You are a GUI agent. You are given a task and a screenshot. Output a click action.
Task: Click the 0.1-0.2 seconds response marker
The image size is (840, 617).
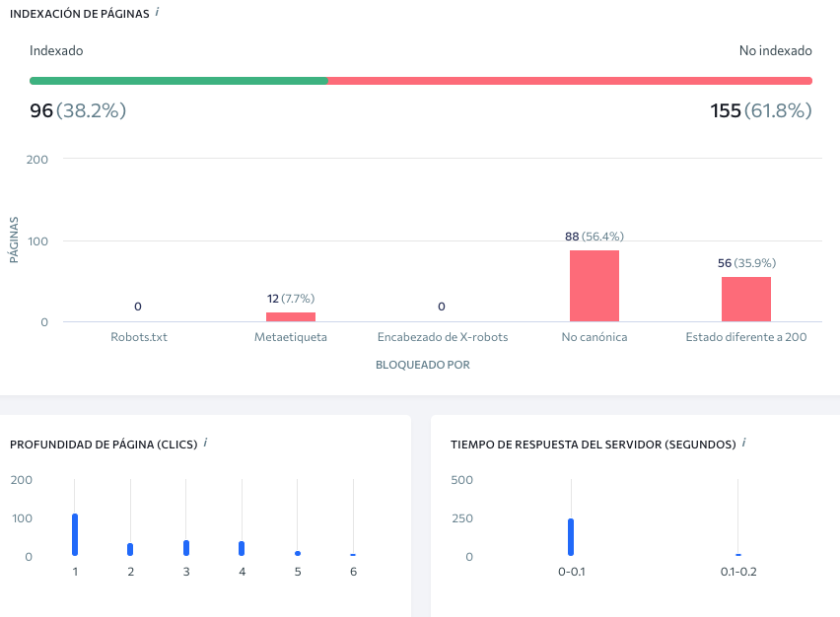pyautogui.click(x=738, y=555)
